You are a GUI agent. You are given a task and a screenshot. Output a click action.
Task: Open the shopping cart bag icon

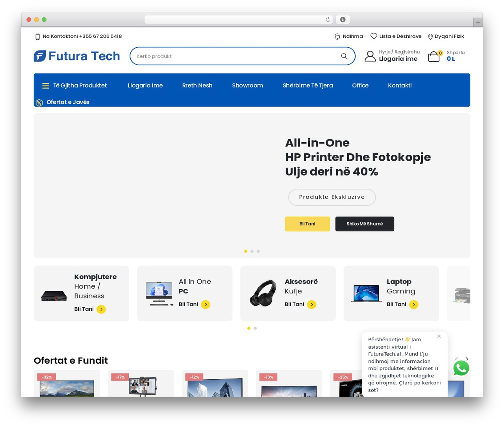point(434,56)
